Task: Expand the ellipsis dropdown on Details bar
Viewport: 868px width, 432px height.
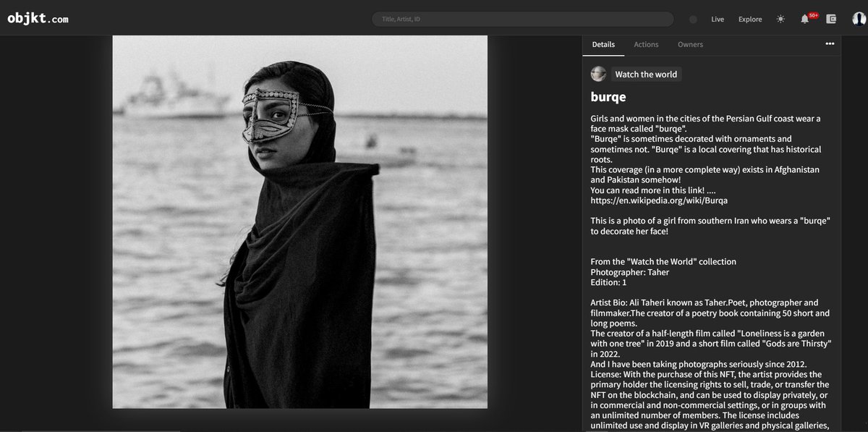Action: [830, 44]
